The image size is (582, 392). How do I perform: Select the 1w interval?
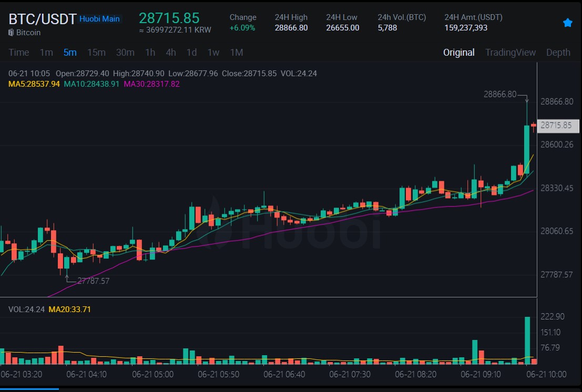[213, 53]
